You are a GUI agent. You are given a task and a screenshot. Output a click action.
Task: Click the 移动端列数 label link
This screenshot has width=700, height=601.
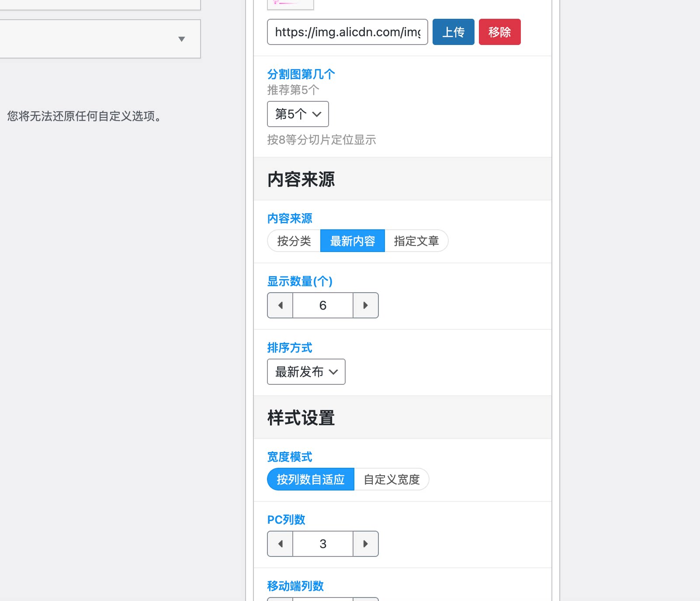295,586
